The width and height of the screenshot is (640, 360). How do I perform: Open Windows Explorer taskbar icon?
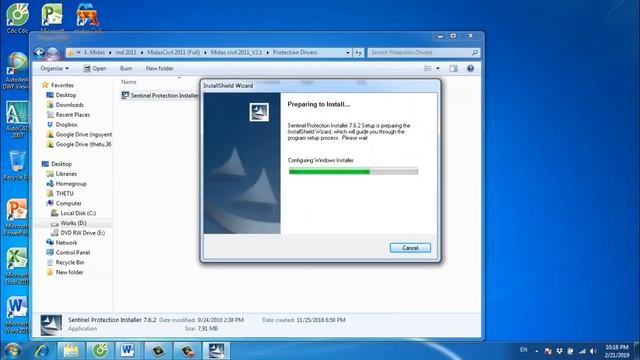(71, 351)
